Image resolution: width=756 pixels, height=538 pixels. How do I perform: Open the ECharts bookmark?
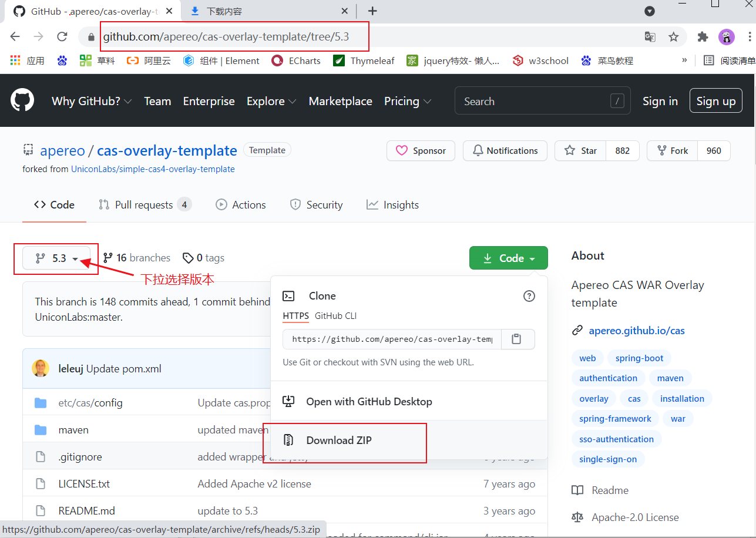[x=296, y=60]
